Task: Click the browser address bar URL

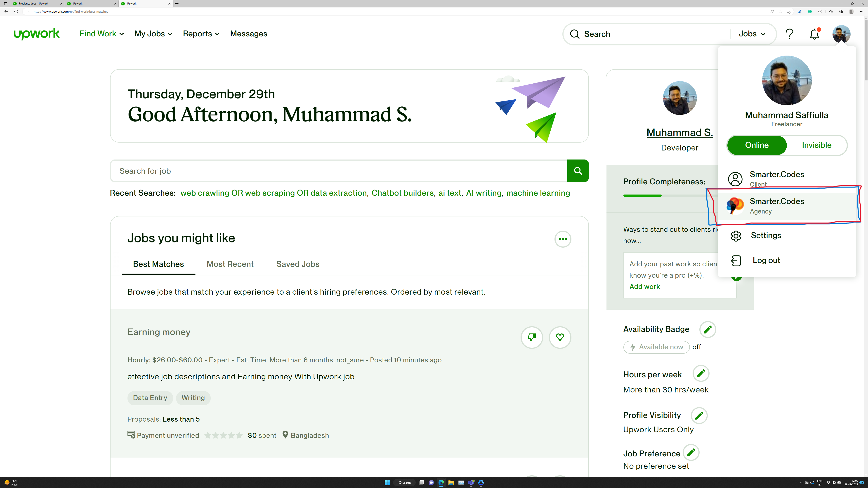Action: tap(71, 12)
